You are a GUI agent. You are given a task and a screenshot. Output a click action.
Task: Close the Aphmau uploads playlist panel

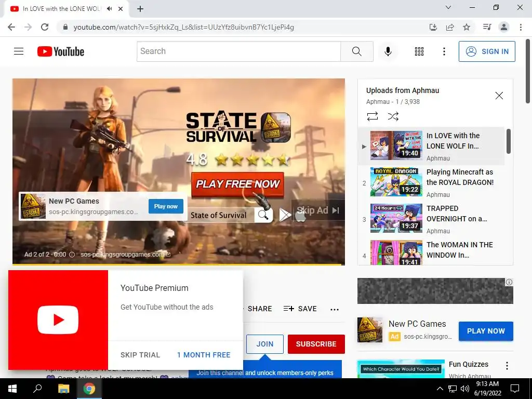(x=499, y=96)
